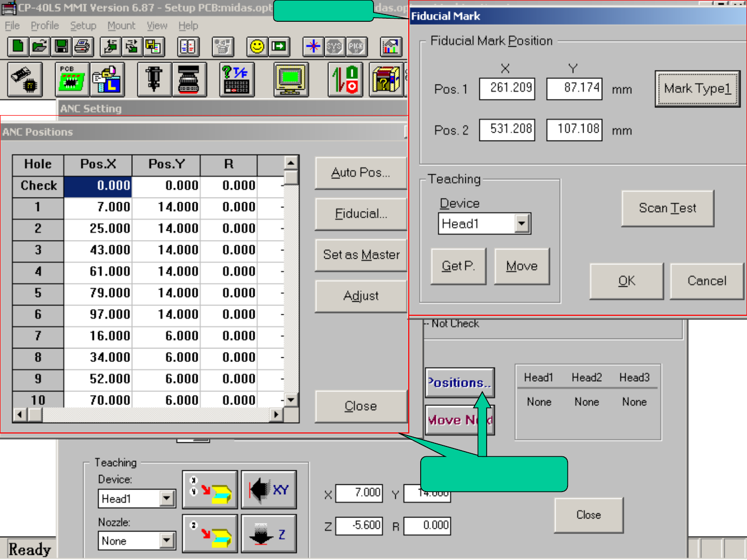747x560 pixels.
Task: Click the keyboard T/F question icon
Action: (x=236, y=79)
